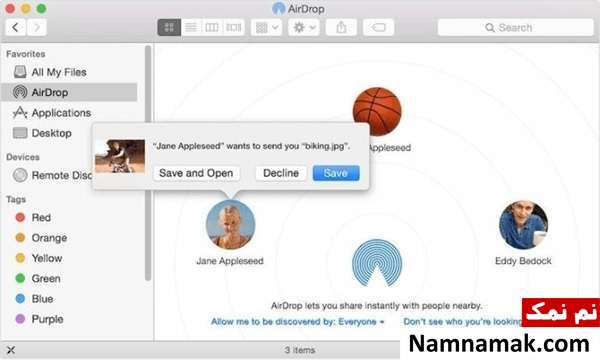Select AirDrop in the sidebar
The width and height of the screenshot is (600, 360).
coord(69,92)
